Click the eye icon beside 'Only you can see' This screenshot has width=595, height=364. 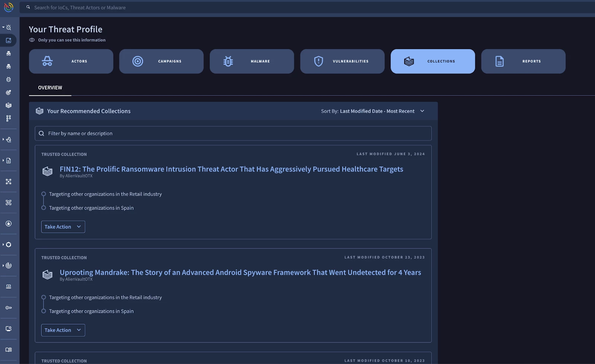(32, 40)
